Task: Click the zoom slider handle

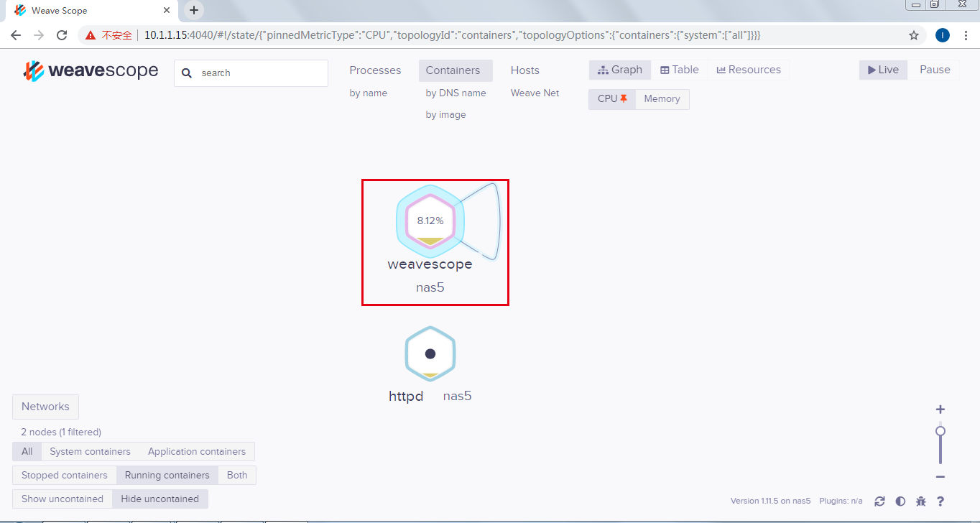Action: (940, 431)
